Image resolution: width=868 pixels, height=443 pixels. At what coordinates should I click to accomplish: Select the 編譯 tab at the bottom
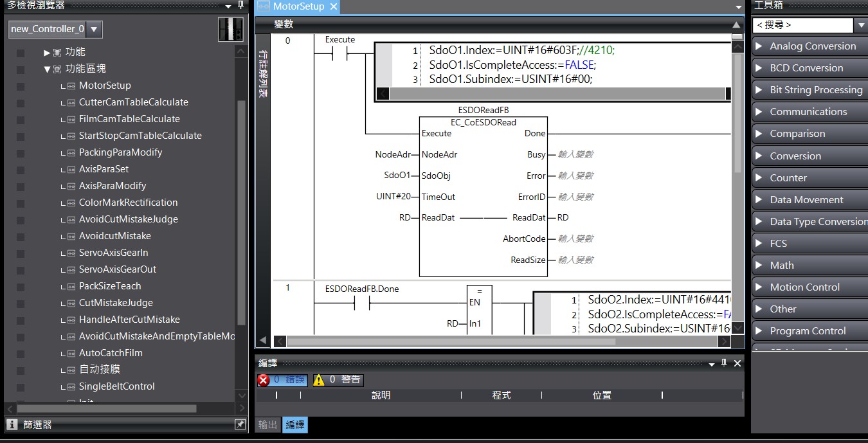pos(295,424)
